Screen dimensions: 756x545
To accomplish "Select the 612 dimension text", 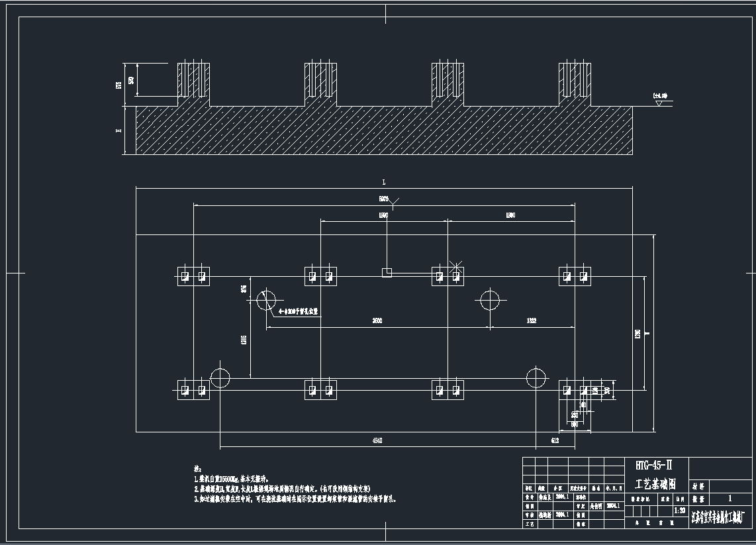I will (555, 440).
